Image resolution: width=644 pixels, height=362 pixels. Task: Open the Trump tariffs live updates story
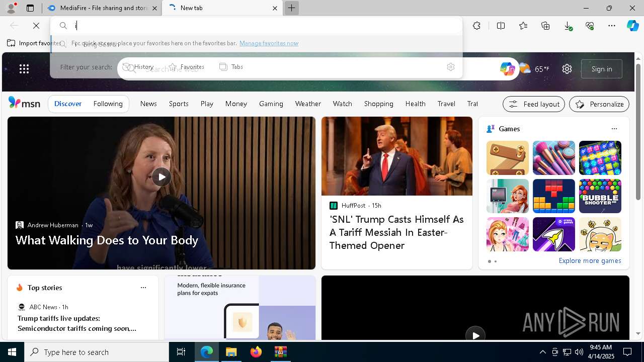point(77,323)
